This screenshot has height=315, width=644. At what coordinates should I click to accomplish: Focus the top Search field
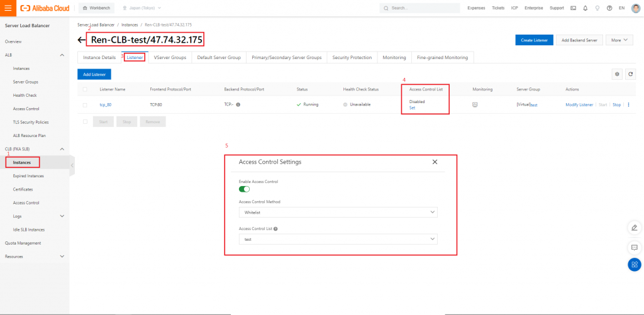[420, 8]
